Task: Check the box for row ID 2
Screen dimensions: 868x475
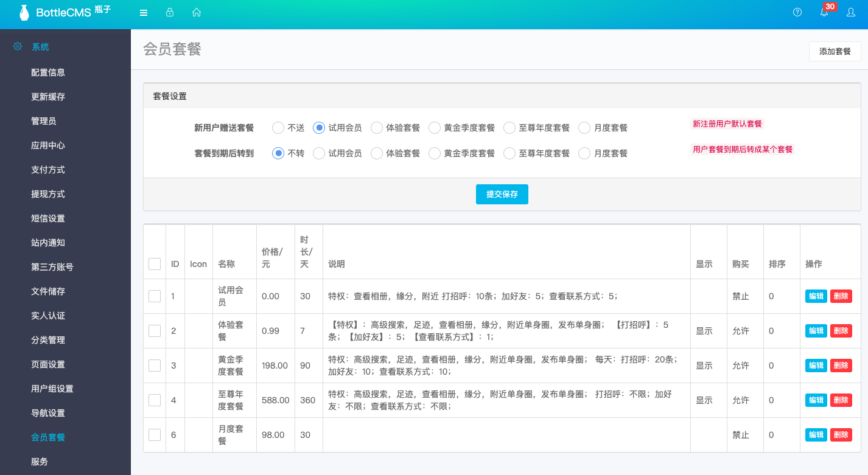Action: tap(155, 331)
